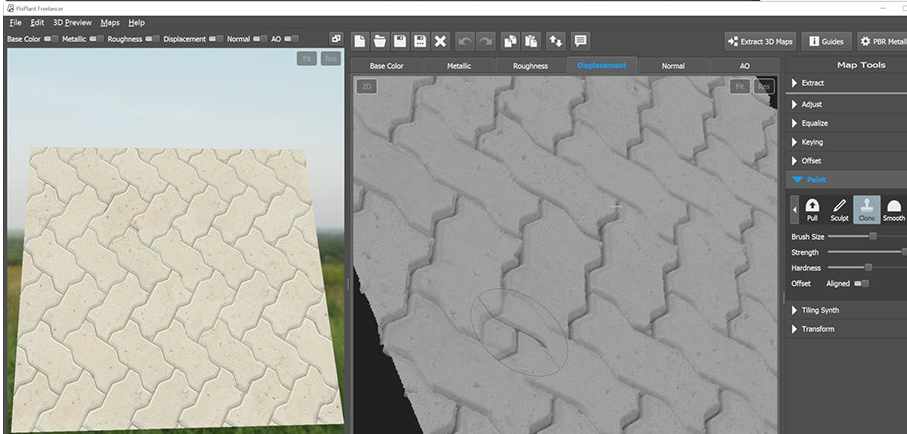Select the Clone stamp tool

(866, 209)
